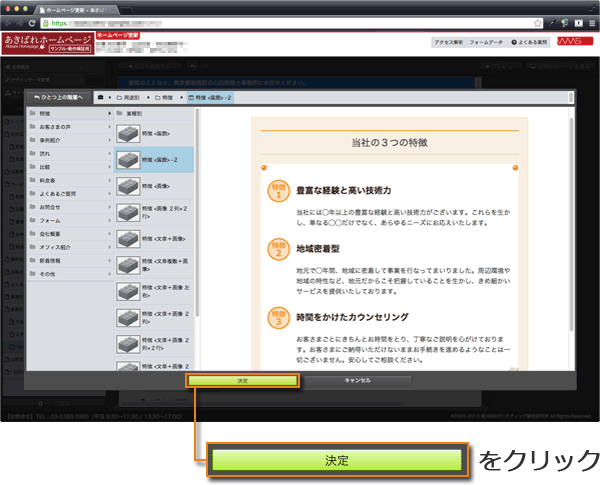Screen dimensions: 600x485
Task: Pick the 特徴 <画像 2列×2行> block icon
Action: click(x=128, y=213)
